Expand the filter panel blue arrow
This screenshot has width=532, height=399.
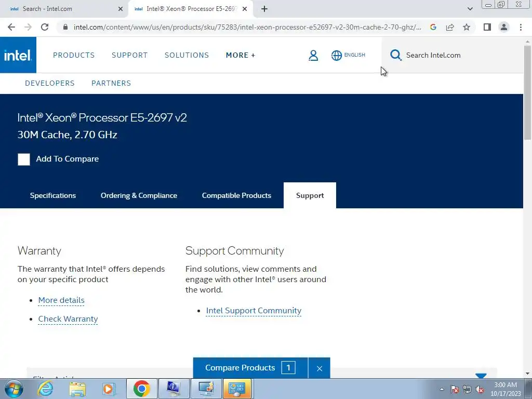click(481, 376)
